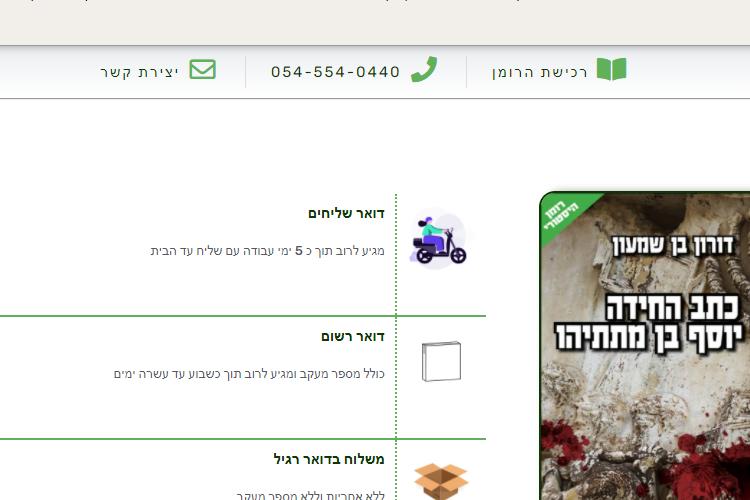Click the book title כתב החידה on cover
Image resolution: width=750 pixels, height=500 pixels.
[x=673, y=308]
